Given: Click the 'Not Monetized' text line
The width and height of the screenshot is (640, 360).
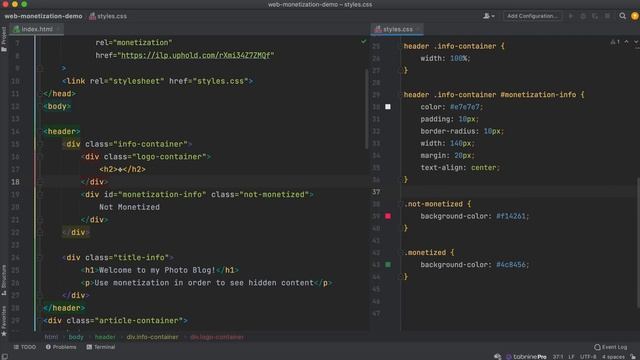Looking at the screenshot, I should tap(129, 207).
